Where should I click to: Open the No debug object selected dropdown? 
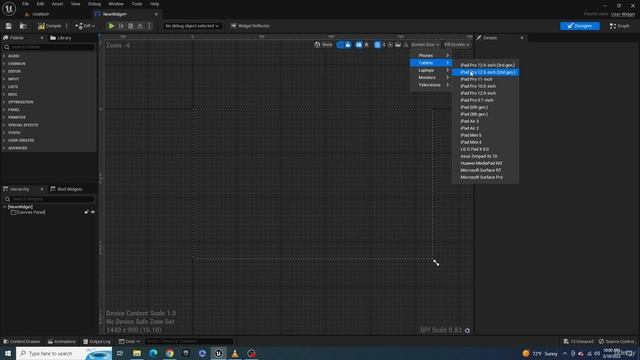191,26
